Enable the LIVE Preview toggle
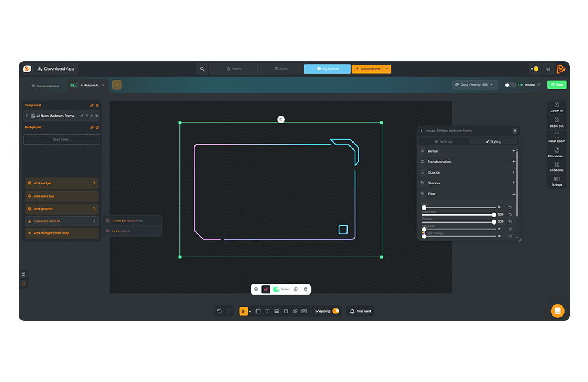The width and height of the screenshot is (588, 382). [x=510, y=85]
